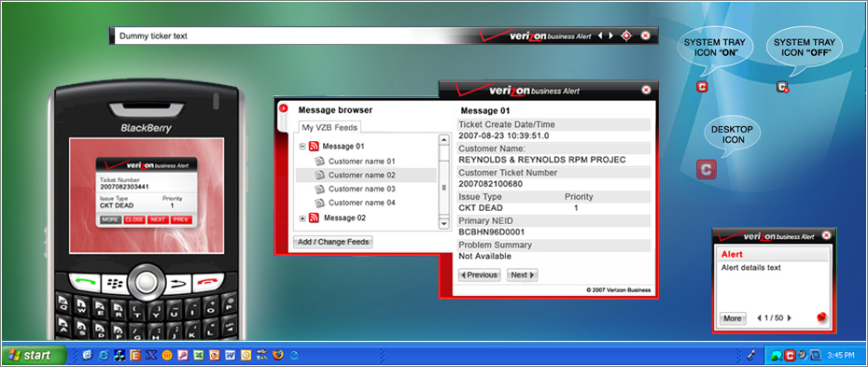Click the red pin in the Alert popup
The image size is (868, 367).
(x=821, y=318)
